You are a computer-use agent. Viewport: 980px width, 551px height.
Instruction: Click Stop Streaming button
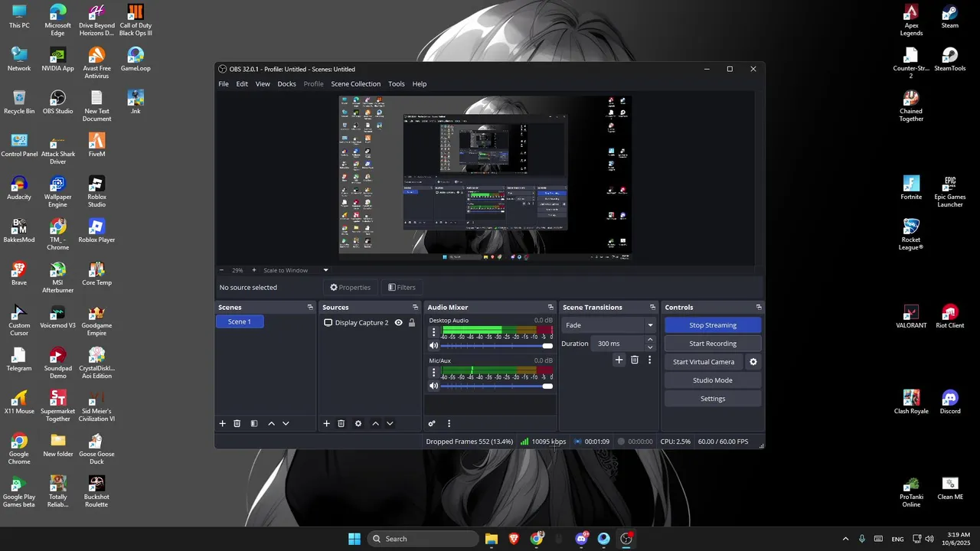(x=713, y=325)
